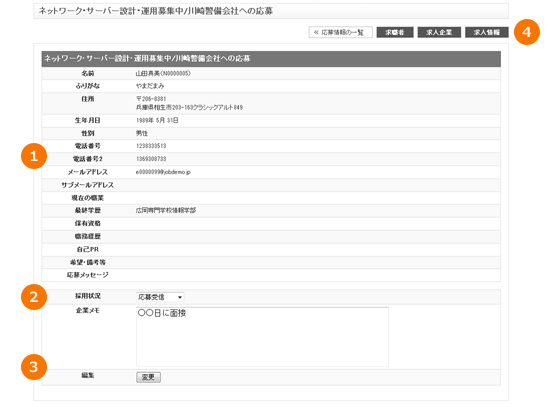This screenshot has height=407, width=550.
Task: Click the orange number 2 marker
Action: click(x=34, y=297)
